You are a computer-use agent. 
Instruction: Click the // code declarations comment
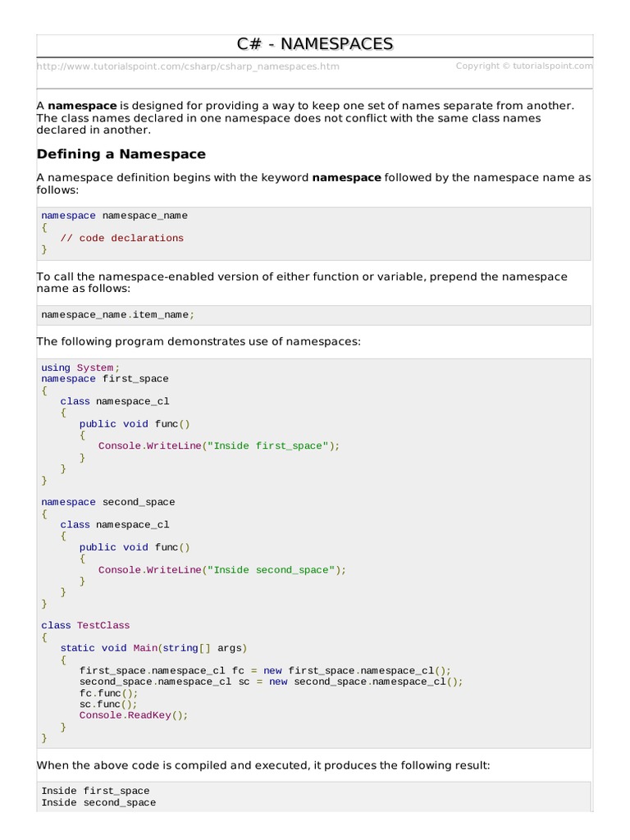121,238
